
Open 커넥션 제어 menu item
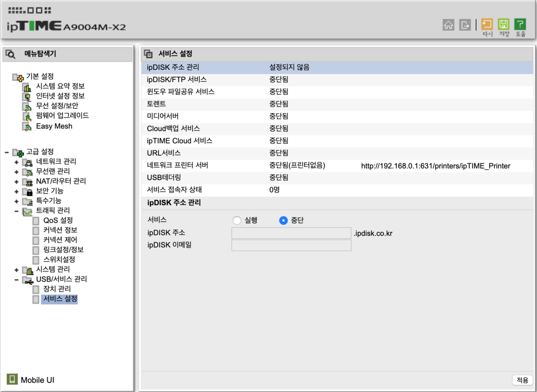60,240
